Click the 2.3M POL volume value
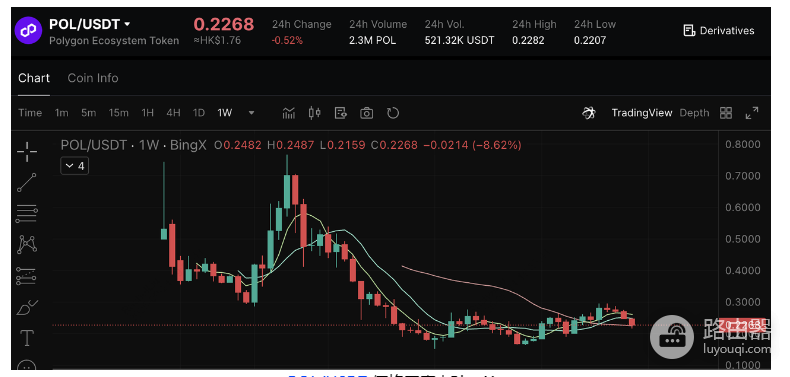 click(373, 40)
